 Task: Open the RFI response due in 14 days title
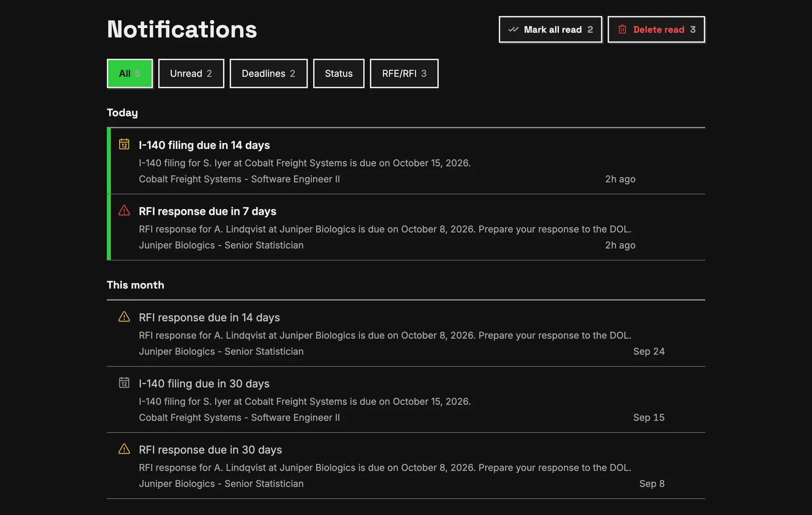pyautogui.click(x=209, y=317)
